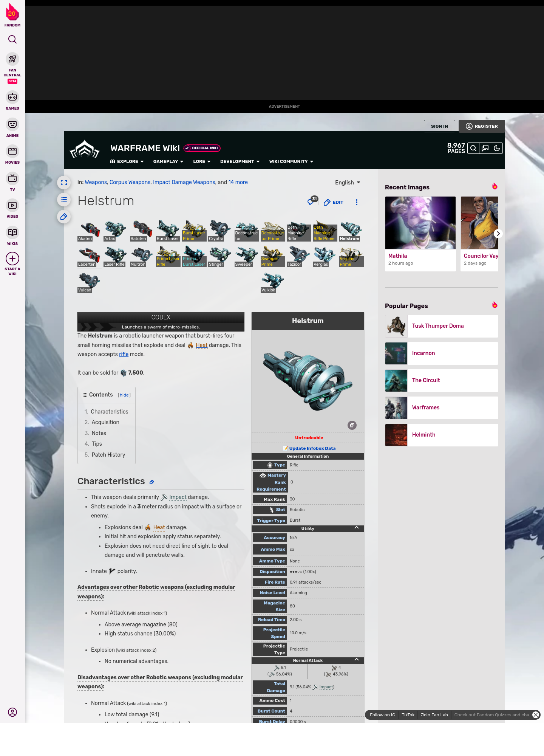Click the wiki search icon in header

(473, 148)
